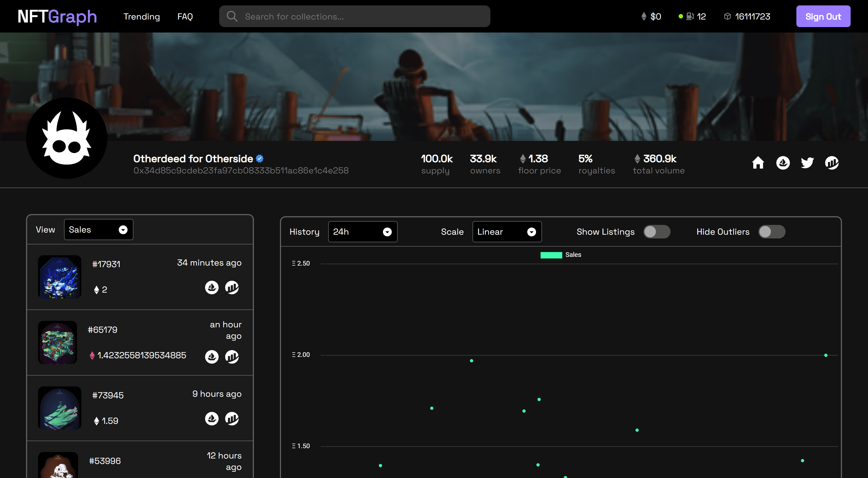Click chart icon for sale #65179

click(x=232, y=357)
